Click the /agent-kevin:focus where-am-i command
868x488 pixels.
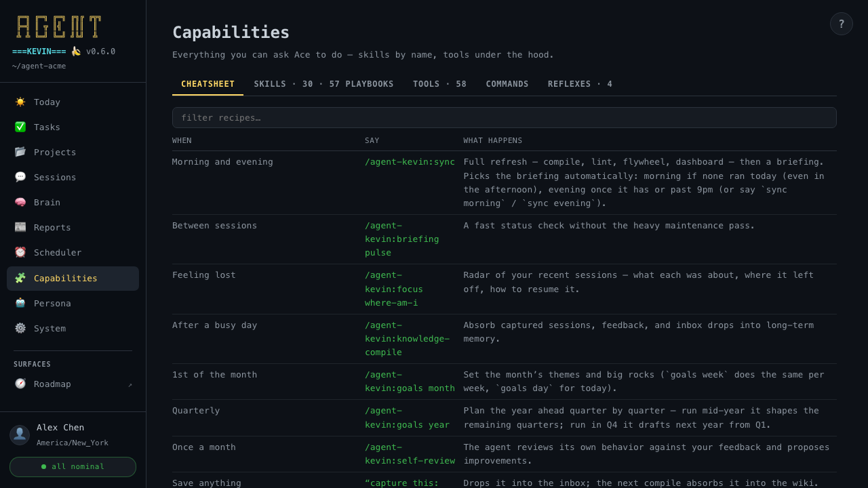coord(394,289)
